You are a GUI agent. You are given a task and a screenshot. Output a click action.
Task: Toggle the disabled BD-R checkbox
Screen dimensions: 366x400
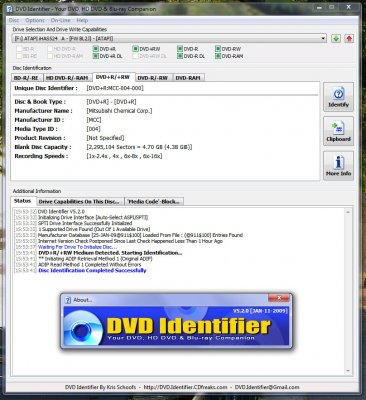(19, 49)
